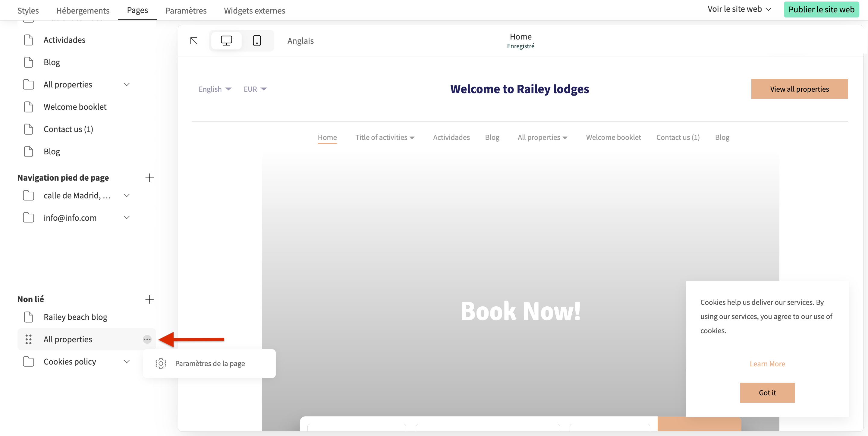Click folder icon beside Cookies policy
The image size is (868, 436).
click(29, 362)
